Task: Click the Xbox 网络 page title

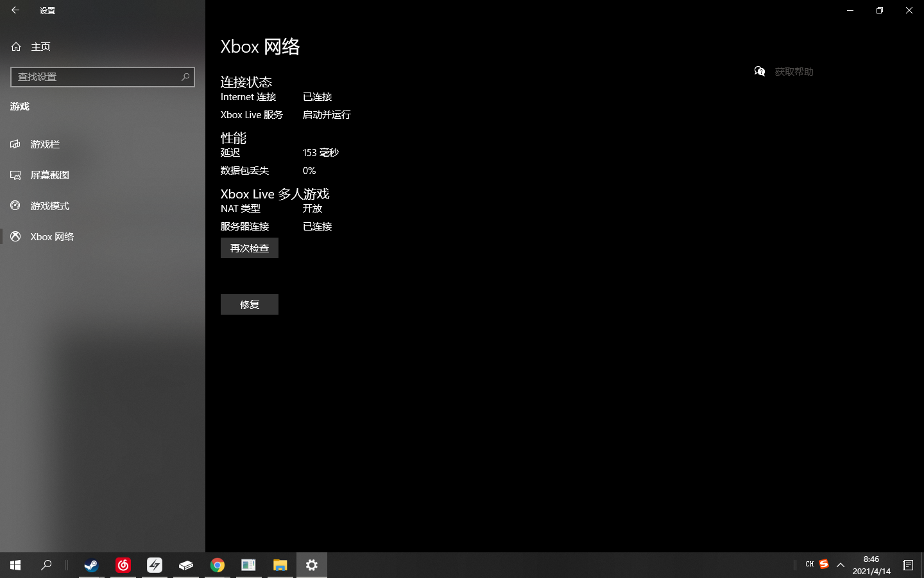Action: point(261,47)
